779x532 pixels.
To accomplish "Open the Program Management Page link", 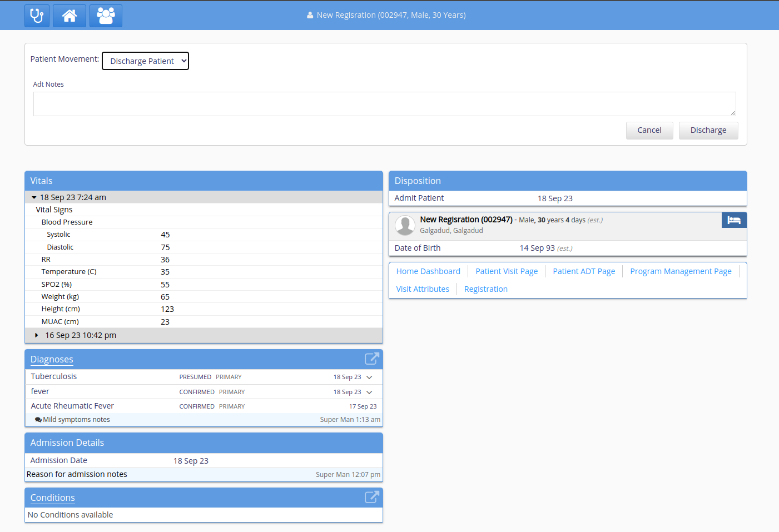I will coord(681,271).
